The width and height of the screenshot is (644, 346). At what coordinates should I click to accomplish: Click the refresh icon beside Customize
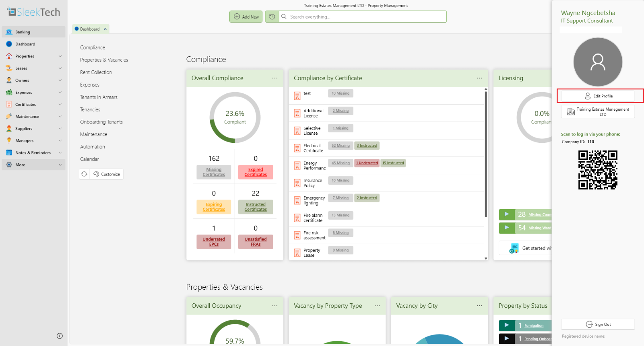click(x=84, y=174)
